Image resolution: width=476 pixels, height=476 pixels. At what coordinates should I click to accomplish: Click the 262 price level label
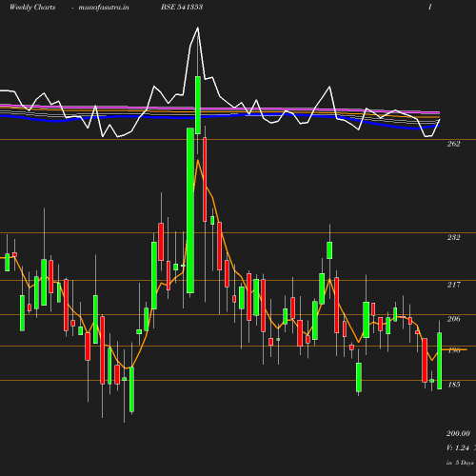tap(453, 144)
